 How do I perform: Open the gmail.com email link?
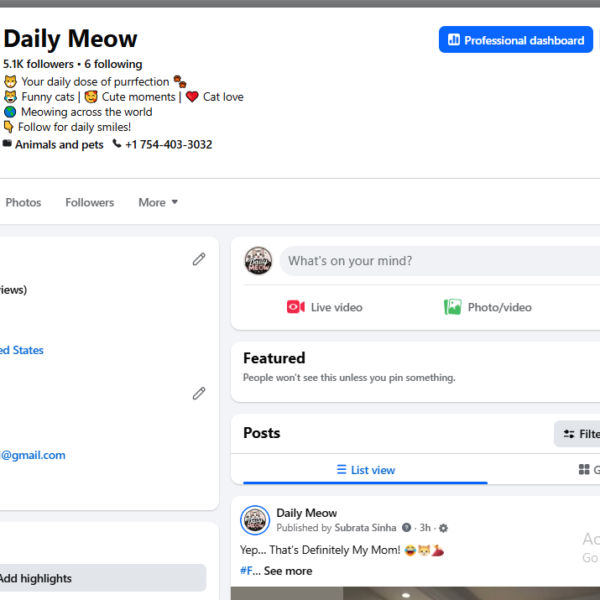click(33, 455)
